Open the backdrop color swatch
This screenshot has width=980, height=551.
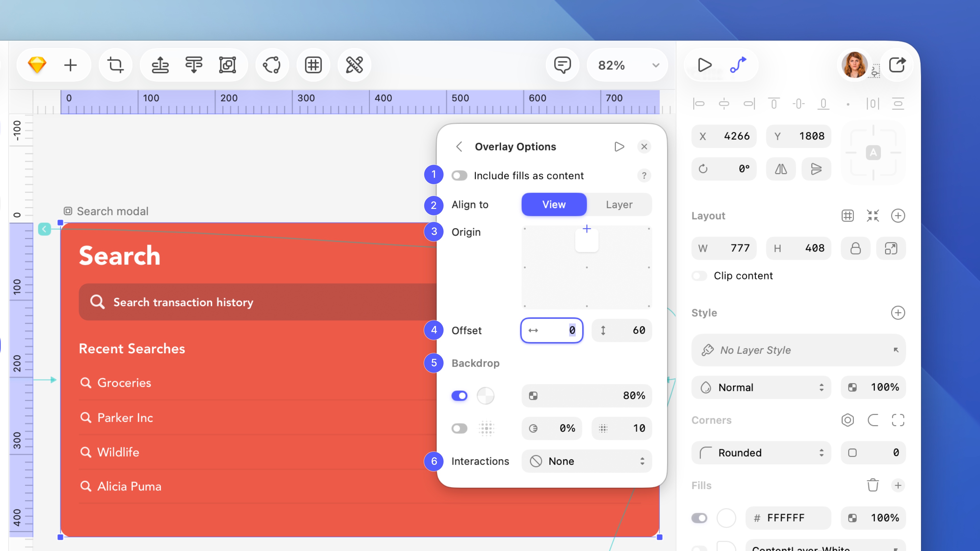pyautogui.click(x=485, y=396)
